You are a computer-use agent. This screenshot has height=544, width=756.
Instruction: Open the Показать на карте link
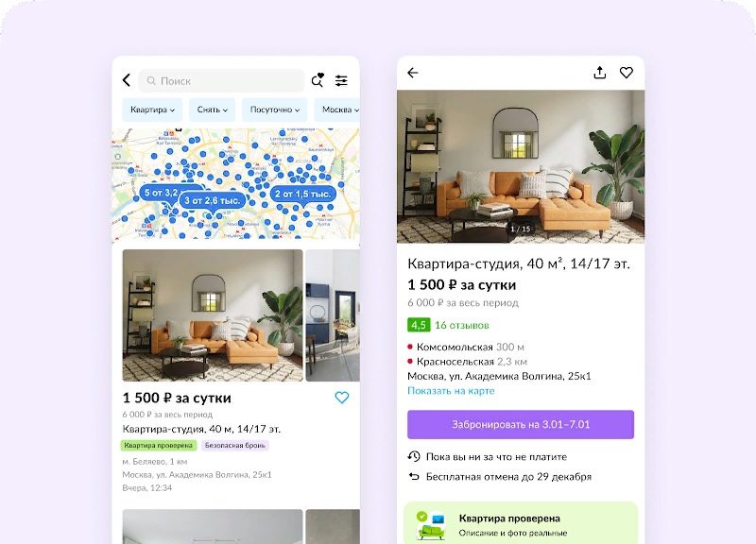pyautogui.click(x=451, y=391)
